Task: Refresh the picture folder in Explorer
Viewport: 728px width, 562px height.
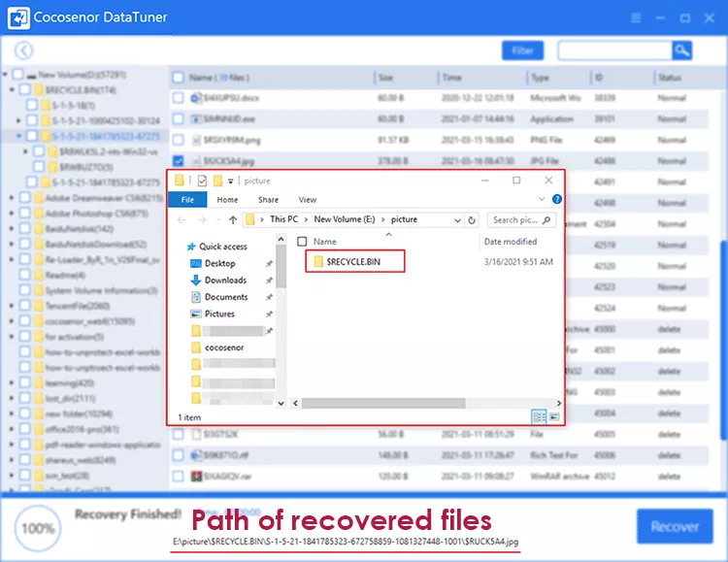Action: click(472, 220)
